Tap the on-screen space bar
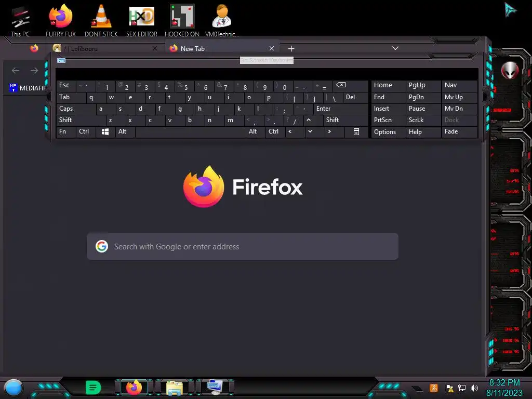The height and width of the screenshot is (399, 532). (x=190, y=131)
